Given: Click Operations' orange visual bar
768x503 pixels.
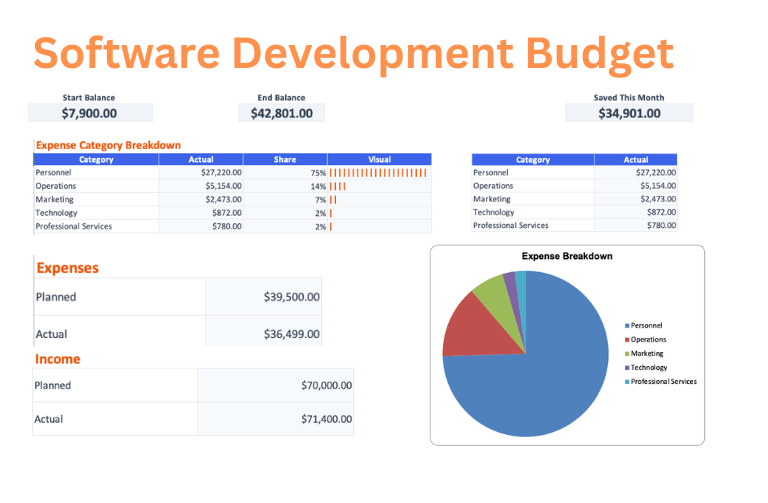Looking at the screenshot, I should click(337, 186).
